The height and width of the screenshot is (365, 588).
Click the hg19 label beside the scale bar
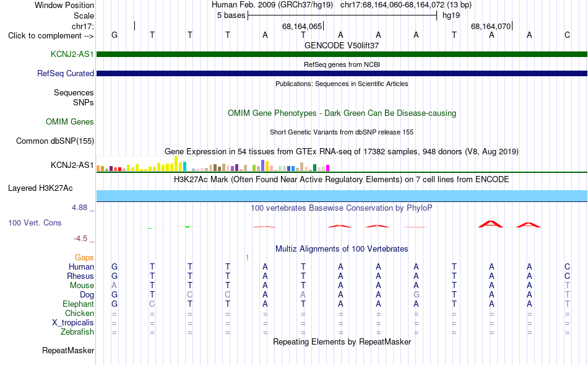(451, 15)
